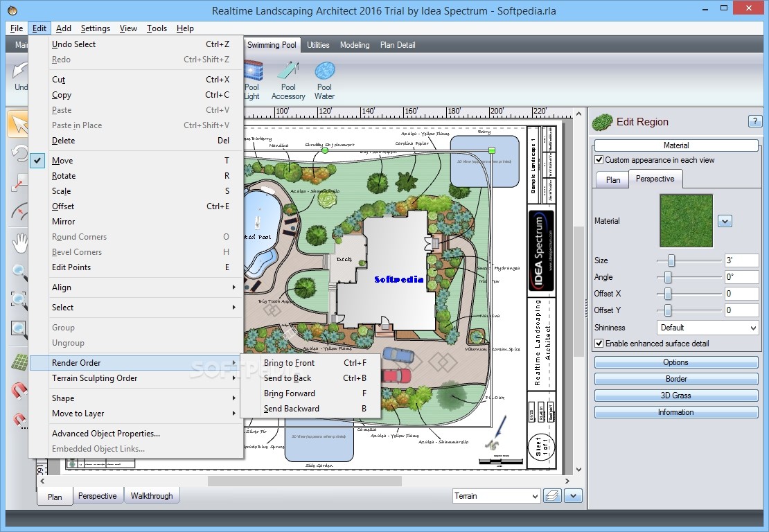769x532 pixels.
Task: Open Advanced Object Properties
Action: coord(136,434)
